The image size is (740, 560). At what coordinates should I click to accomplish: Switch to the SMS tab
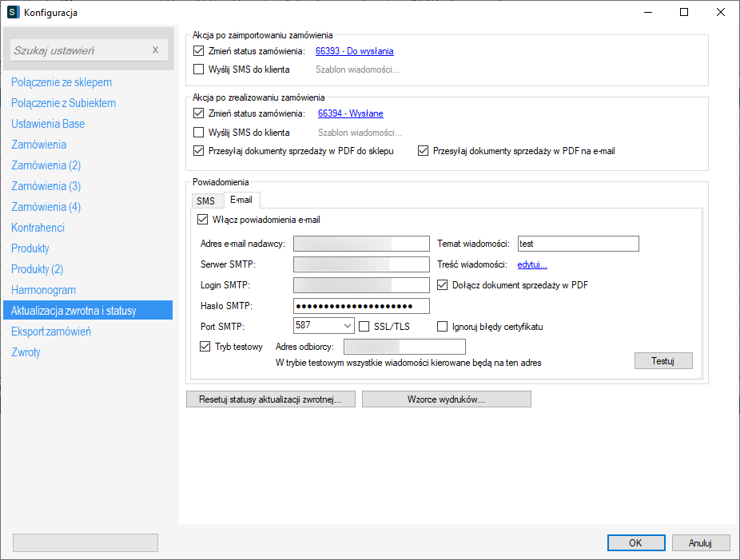tap(205, 201)
